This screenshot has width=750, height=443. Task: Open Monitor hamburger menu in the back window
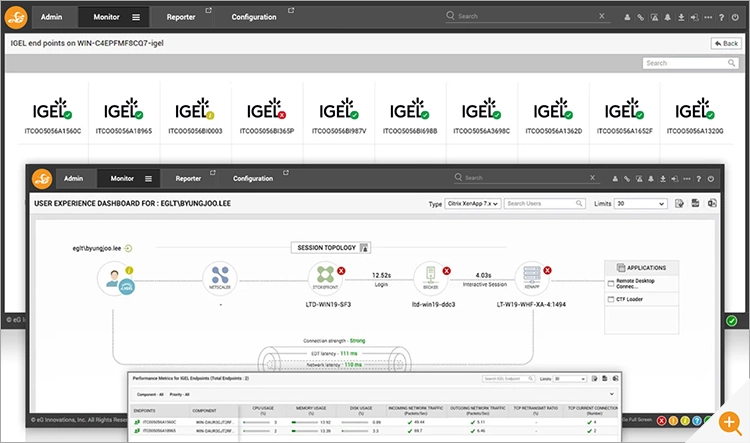(136, 17)
